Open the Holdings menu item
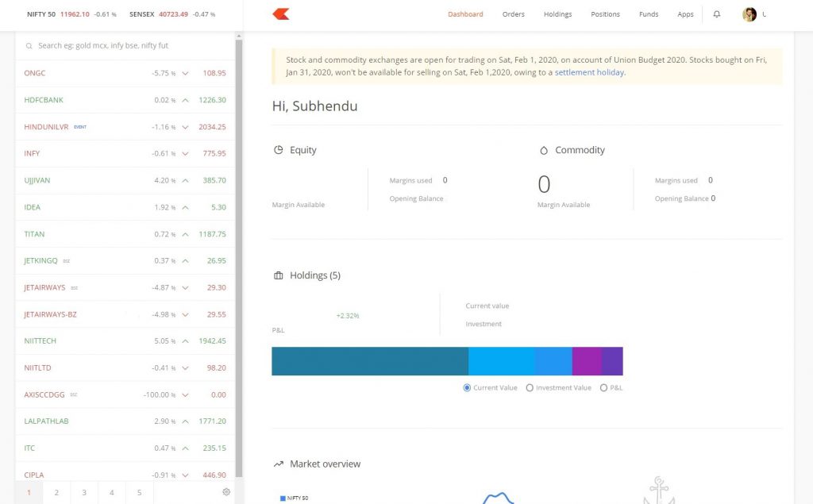The height and width of the screenshot is (504, 813). pos(557,14)
